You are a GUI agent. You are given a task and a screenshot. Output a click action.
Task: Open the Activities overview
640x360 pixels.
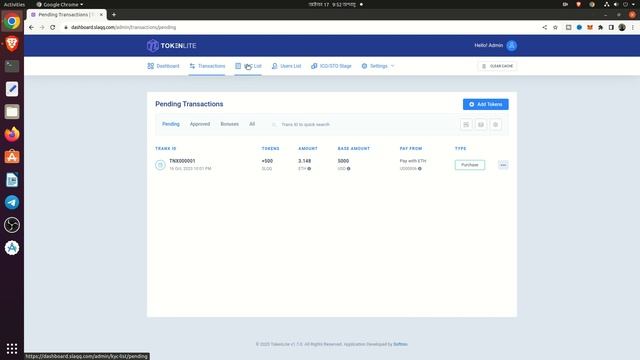click(14, 4)
